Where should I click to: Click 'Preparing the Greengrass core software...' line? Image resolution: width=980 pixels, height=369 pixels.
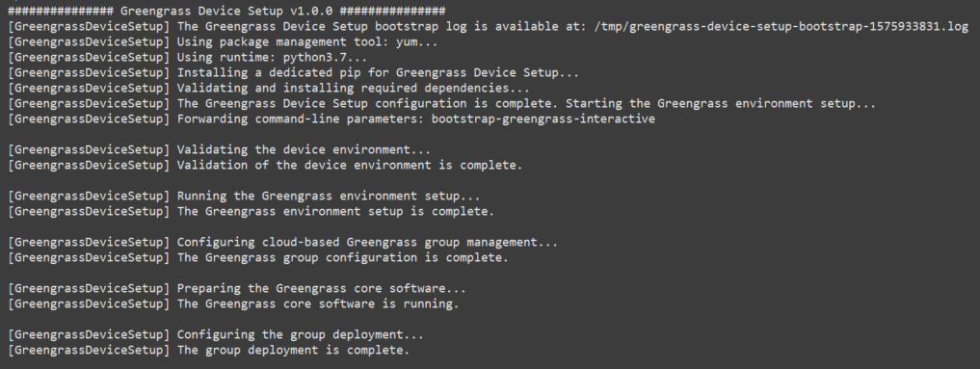[x=237, y=288]
